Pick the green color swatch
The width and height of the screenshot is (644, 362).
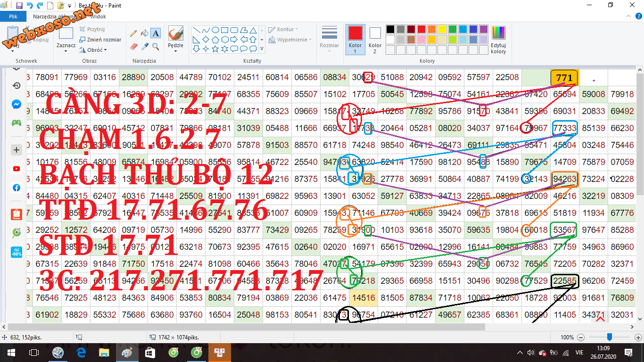point(453,29)
